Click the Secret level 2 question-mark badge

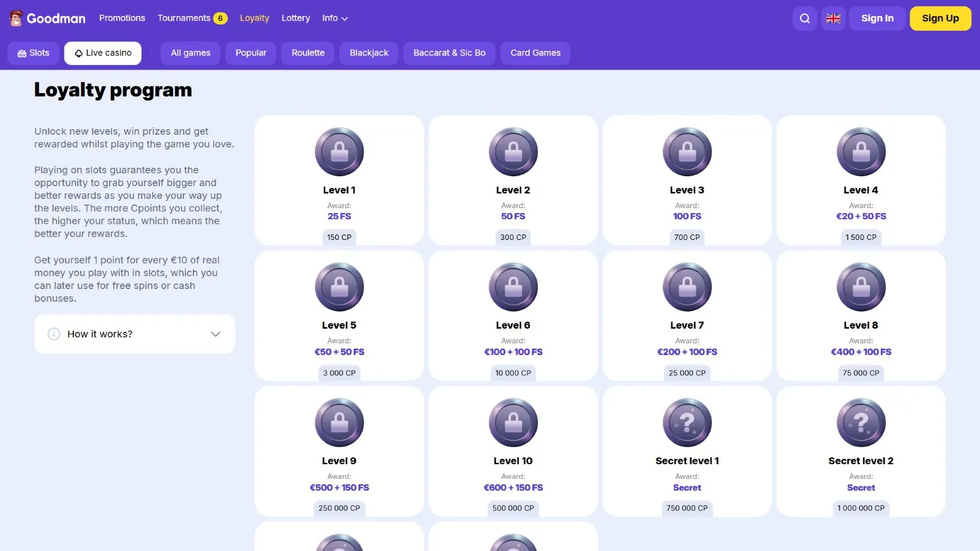(861, 422)
